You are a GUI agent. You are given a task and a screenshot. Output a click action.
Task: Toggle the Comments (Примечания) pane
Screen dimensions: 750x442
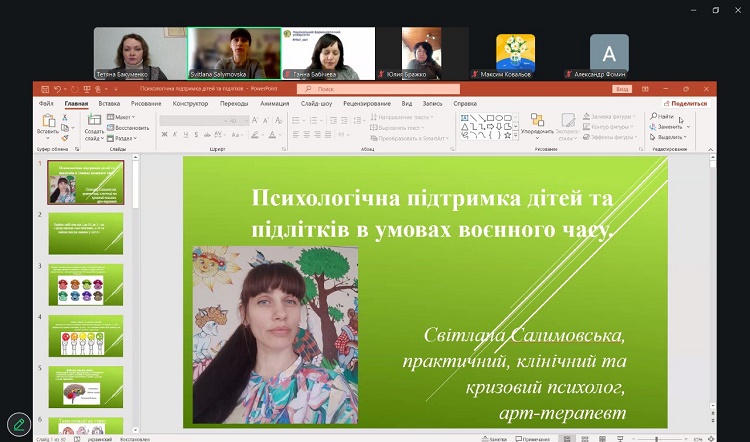(535, 438)
